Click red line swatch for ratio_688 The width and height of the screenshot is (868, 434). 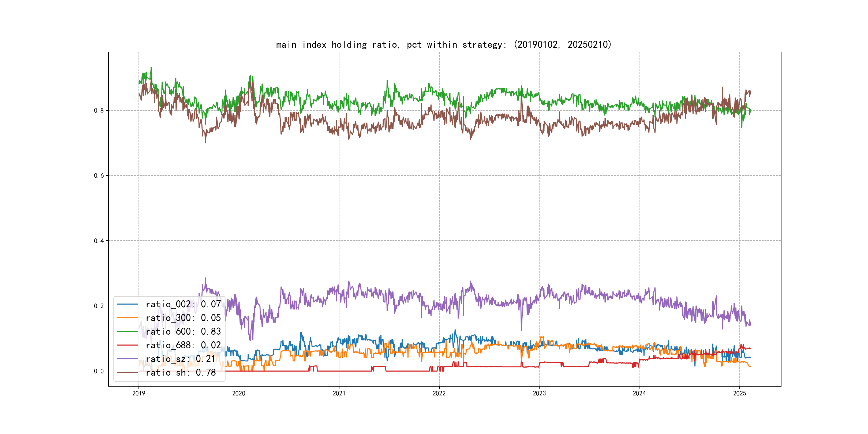coord(127,345)
